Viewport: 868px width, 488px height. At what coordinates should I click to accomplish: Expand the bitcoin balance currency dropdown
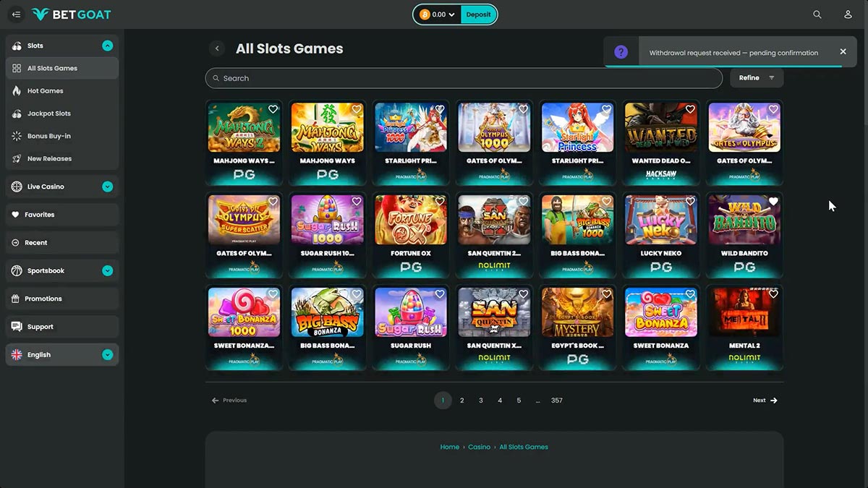pos(438,14)
